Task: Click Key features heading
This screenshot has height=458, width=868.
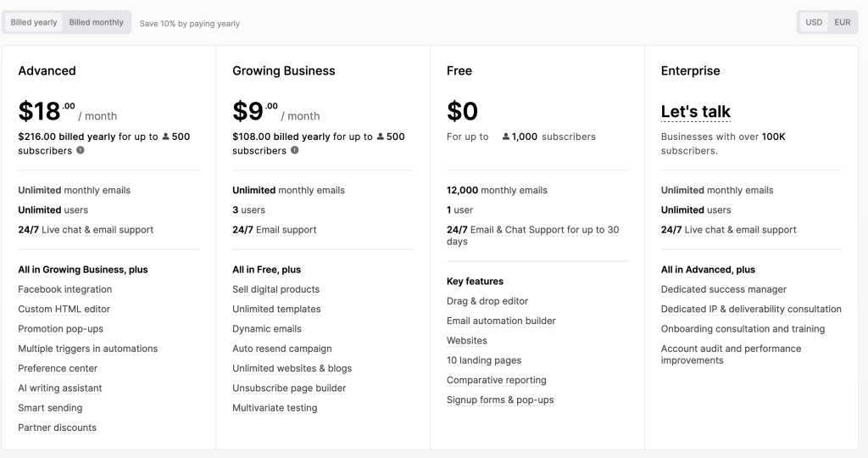Action: [x=475, y=282]
